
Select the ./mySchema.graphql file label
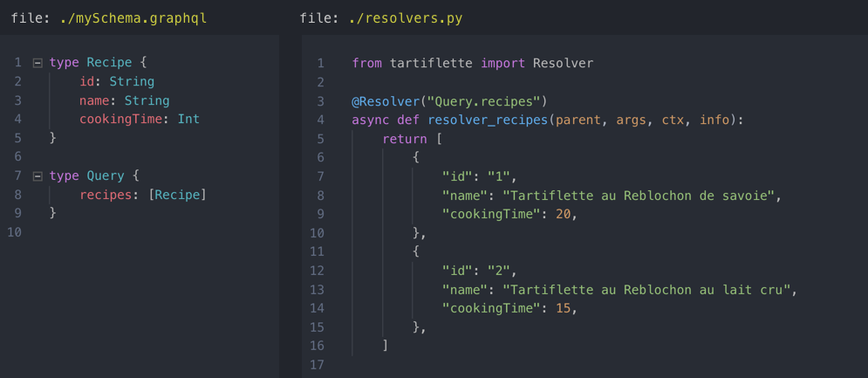click(133, 17)
